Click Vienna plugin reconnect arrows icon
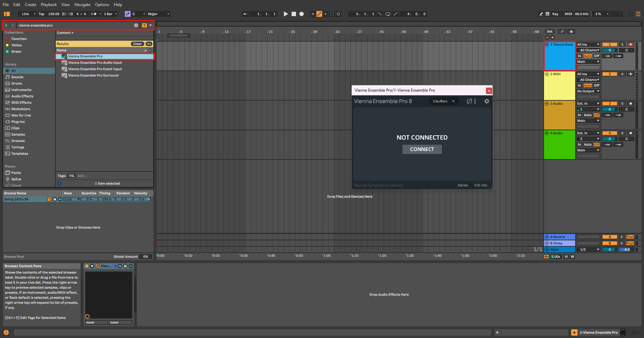This screenshot has width=644, height=338. [x=469, y=101]
